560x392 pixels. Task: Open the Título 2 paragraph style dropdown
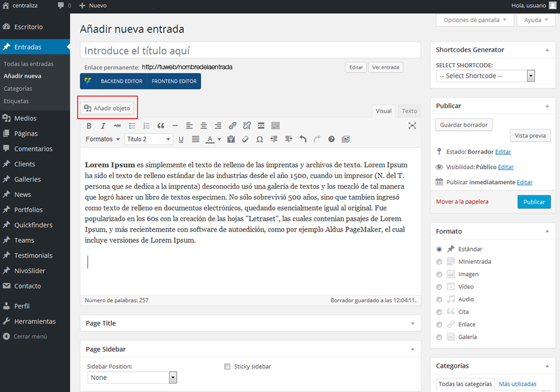148,139
